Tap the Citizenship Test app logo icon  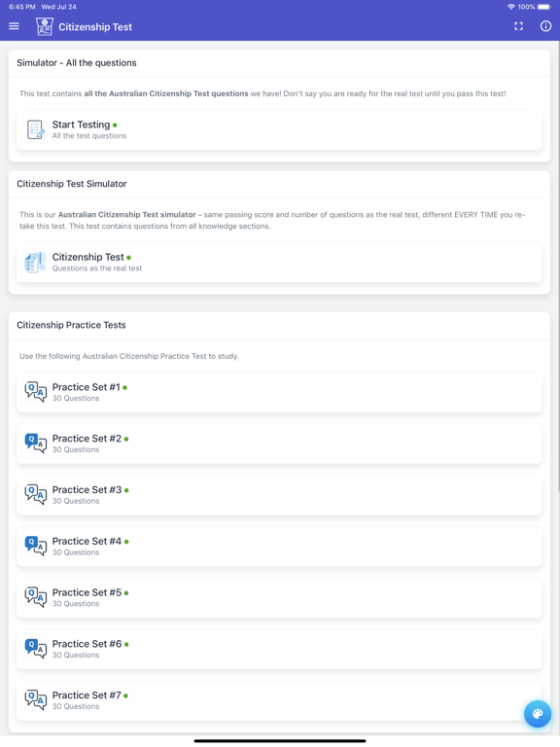45,26
